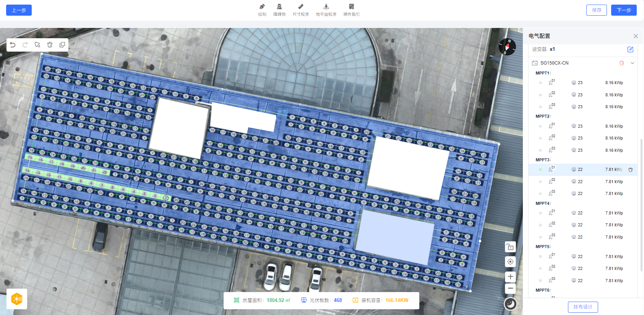Select the 绘制 draw tool
Screen dimensions: 644x315
coord(262,10)
